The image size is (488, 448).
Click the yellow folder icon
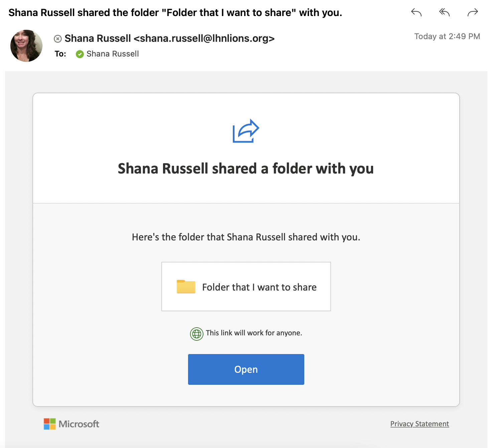tap(186, 287)
